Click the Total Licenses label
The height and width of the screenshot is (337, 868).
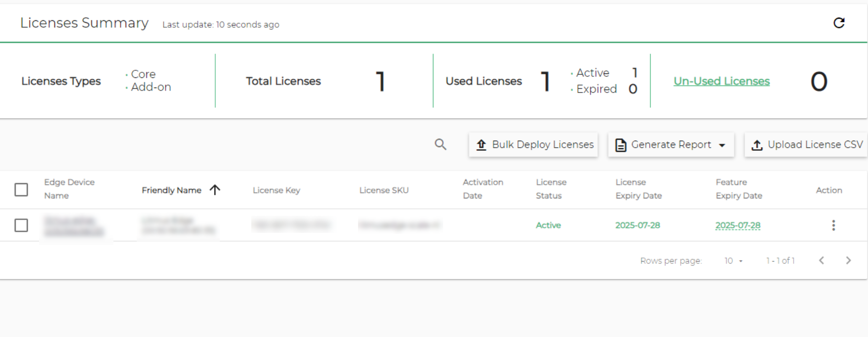tap(283, 81)
